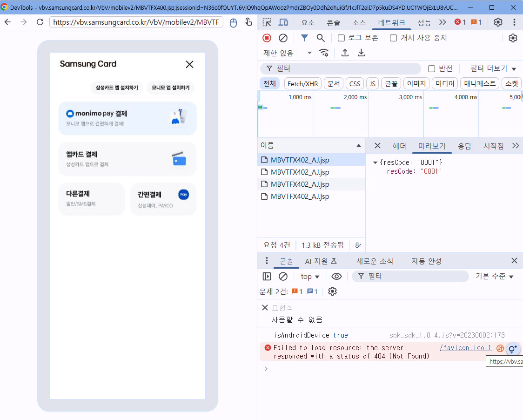Toggle the device toolbar icon
This screenshot has height=420, width=523.
(283, 22)
